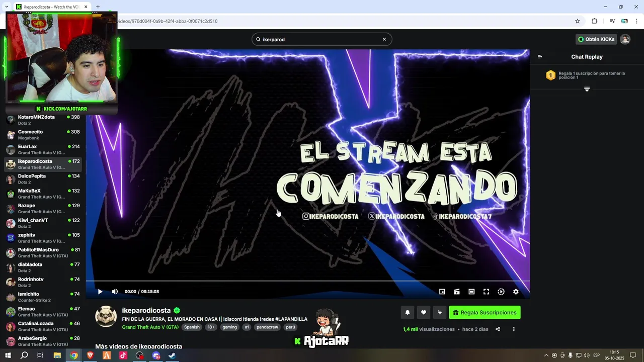Expand gift leaderboard chevron in chat
This screenshot has width=644, height=362.
(587, 89)
